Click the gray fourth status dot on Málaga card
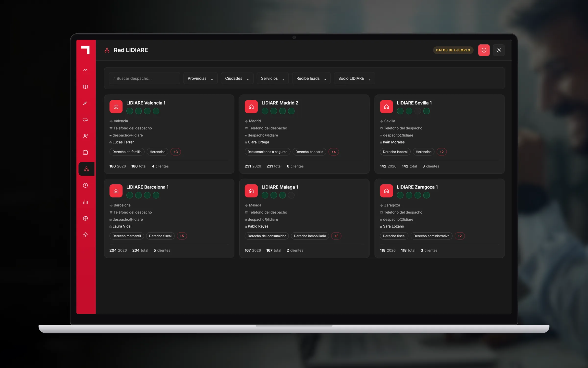 pyautogui.click(x=291, y=195)
